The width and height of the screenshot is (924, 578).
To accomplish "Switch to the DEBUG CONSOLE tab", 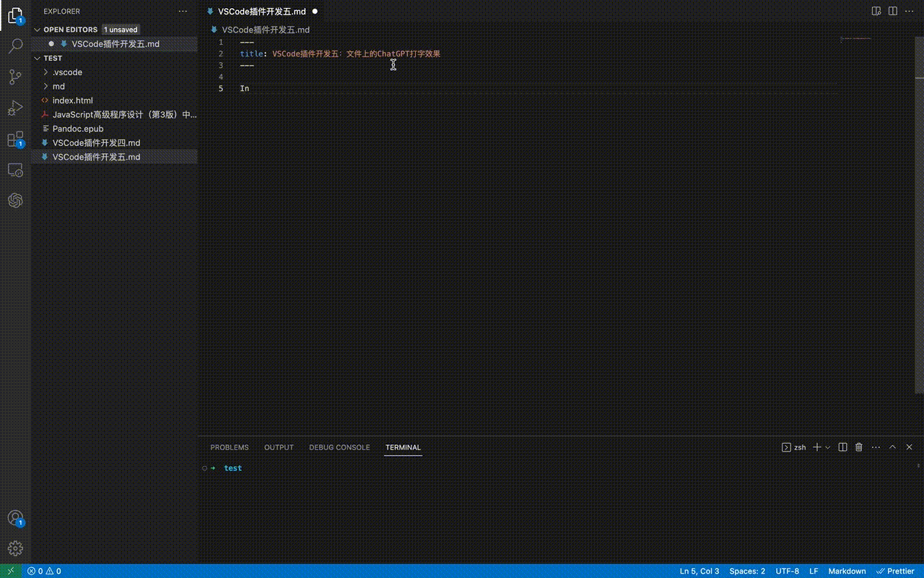I will click(339, 447).
